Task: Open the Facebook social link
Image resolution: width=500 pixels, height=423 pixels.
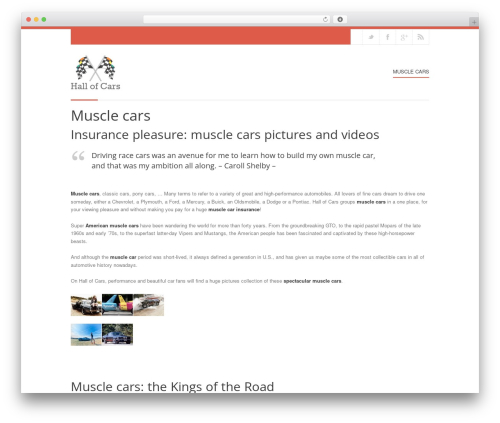Action: (x=387, y=37)
